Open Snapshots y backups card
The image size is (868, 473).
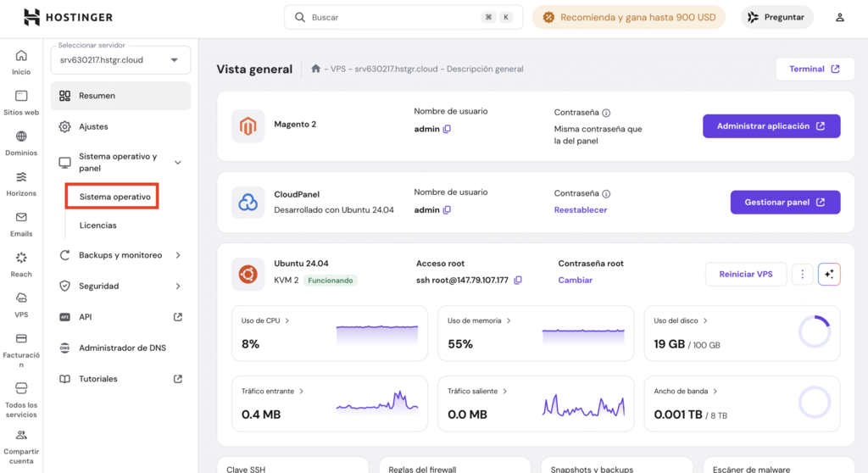point(617,465)
